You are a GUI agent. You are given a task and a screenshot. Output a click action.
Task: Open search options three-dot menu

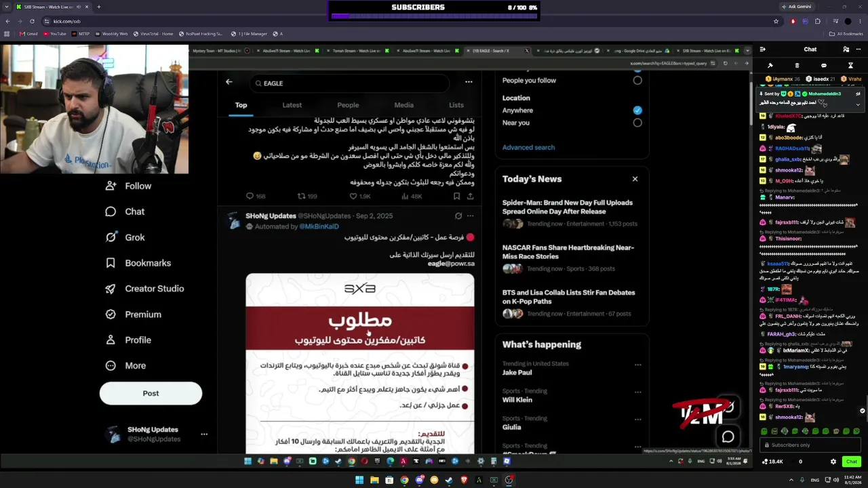pos(469,82)
